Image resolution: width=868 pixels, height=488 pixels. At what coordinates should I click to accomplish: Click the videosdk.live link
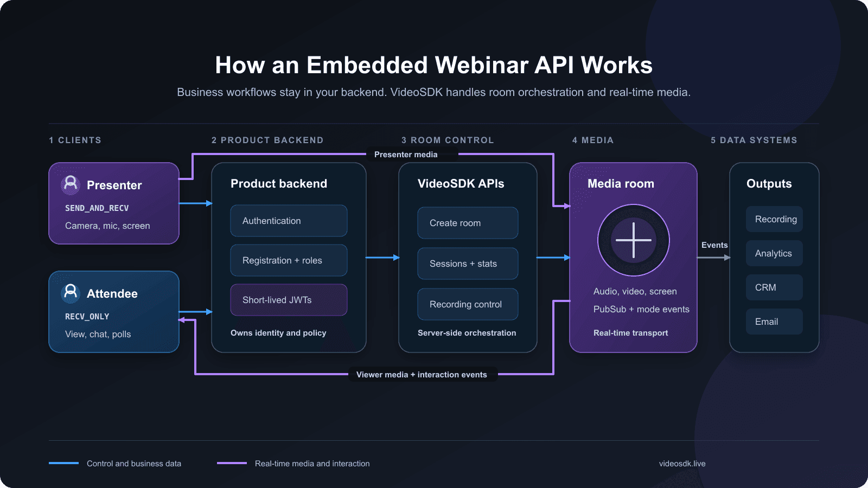pyautogui.click(x=682, y=464)
